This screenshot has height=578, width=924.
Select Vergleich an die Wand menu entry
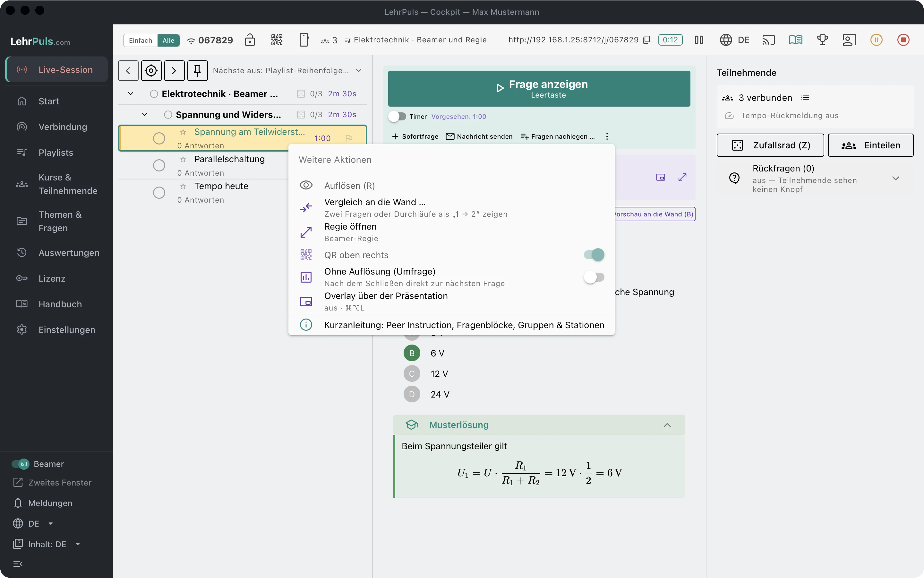451,207
